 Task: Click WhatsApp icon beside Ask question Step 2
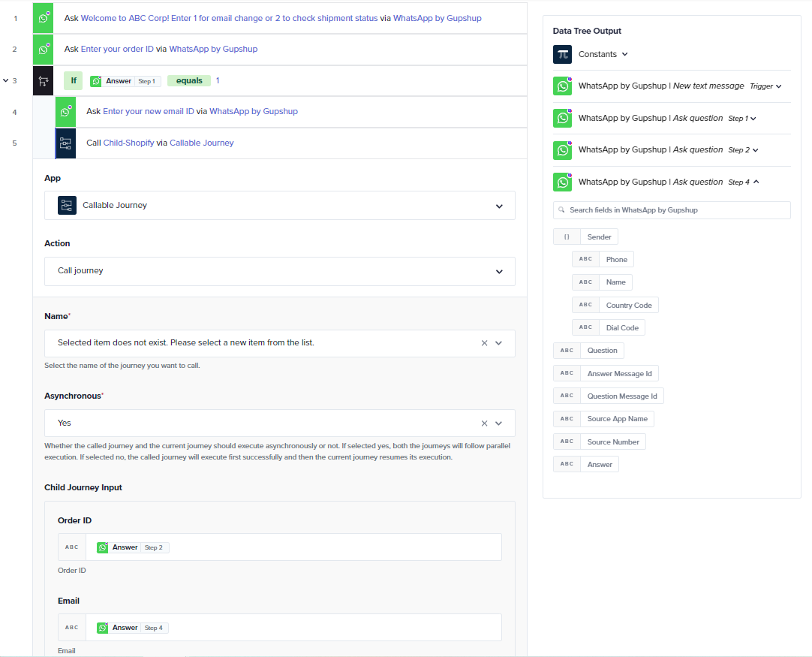pos(562,150)
